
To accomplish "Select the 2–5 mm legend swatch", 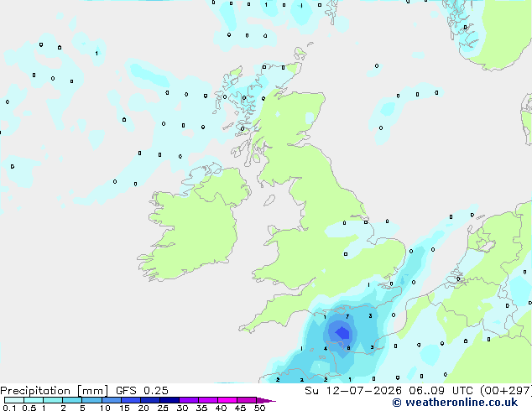I will pos(72,400).
